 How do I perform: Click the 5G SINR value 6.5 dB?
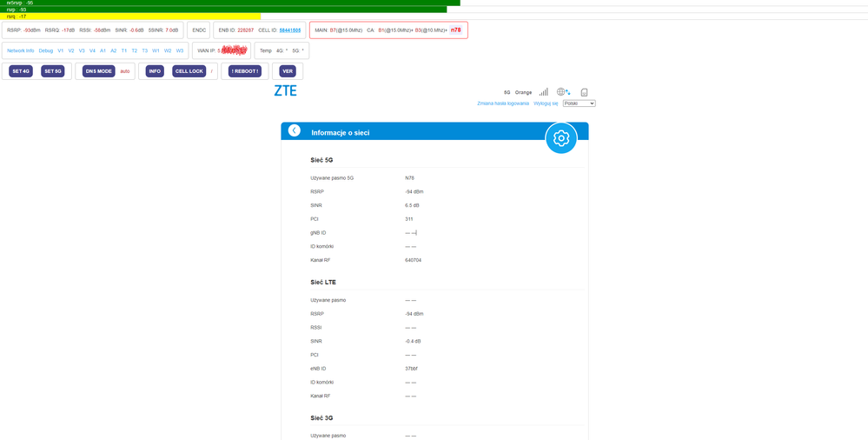[413, 205]
